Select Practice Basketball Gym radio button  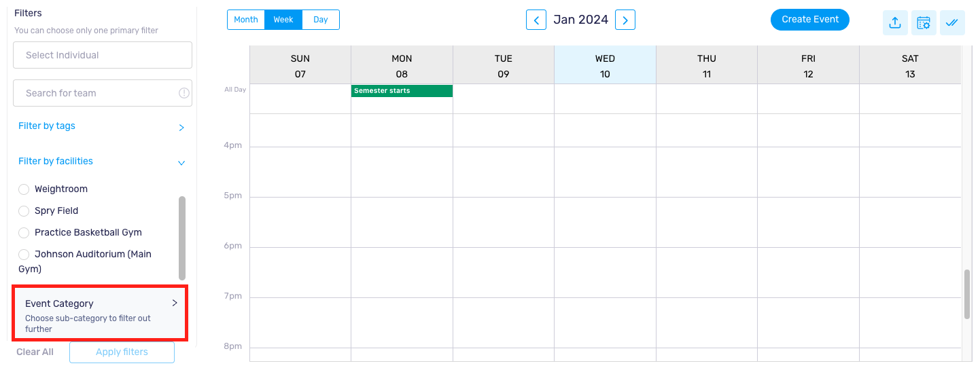pyautogui.click(x=24, y=233)
